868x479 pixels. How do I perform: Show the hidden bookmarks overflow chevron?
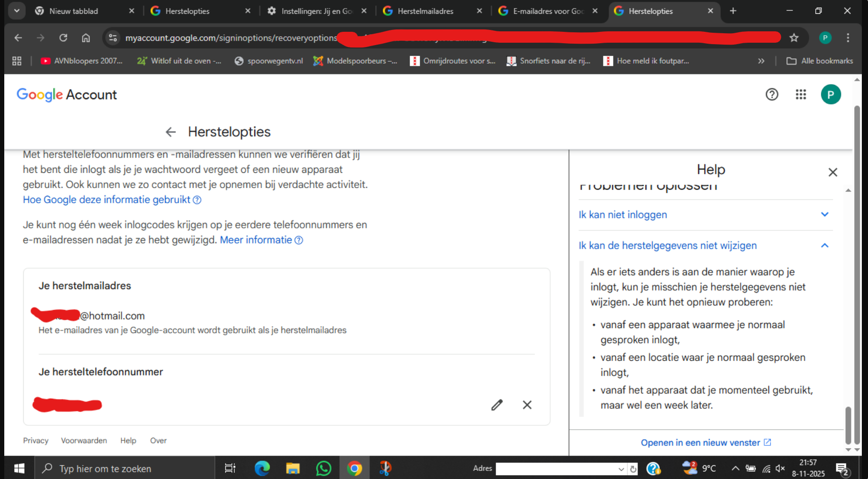pos(761,61)
